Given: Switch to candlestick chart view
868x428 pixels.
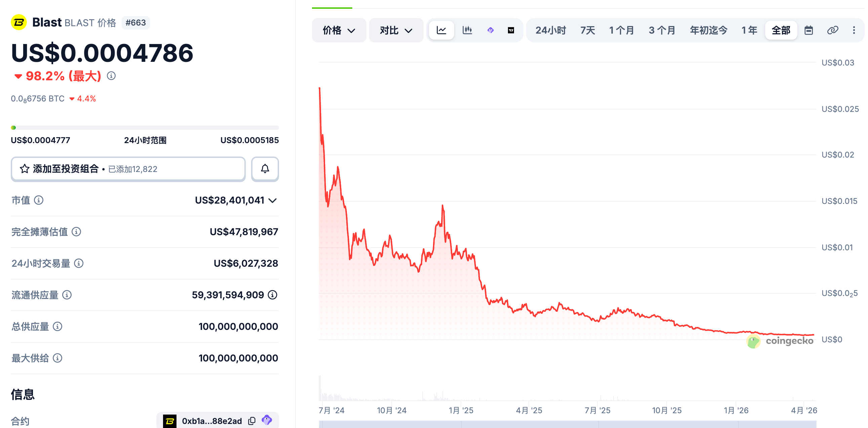Looking at the screenshot, I should (x=467, y=30).
